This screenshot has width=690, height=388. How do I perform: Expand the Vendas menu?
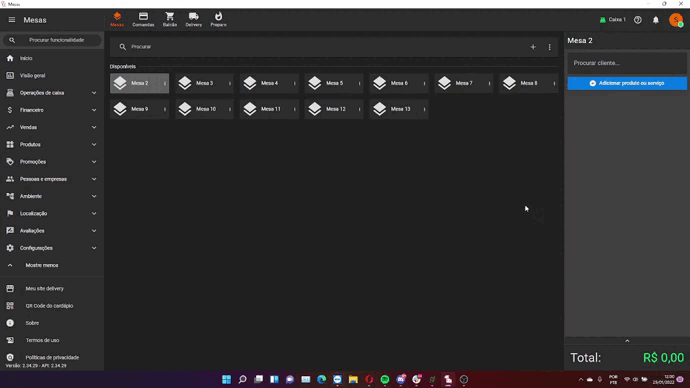(52, 127)
